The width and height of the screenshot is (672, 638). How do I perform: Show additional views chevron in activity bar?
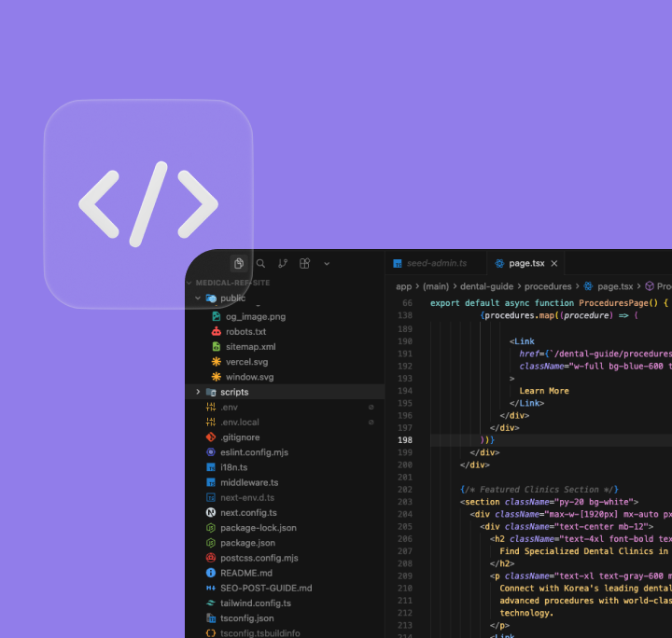(327, 264)
